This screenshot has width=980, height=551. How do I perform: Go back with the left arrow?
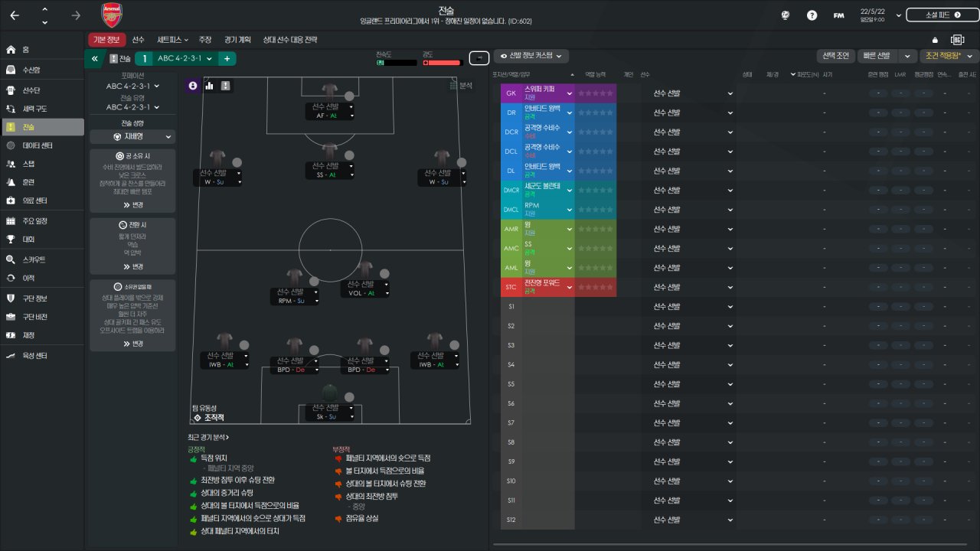(15, 15)
